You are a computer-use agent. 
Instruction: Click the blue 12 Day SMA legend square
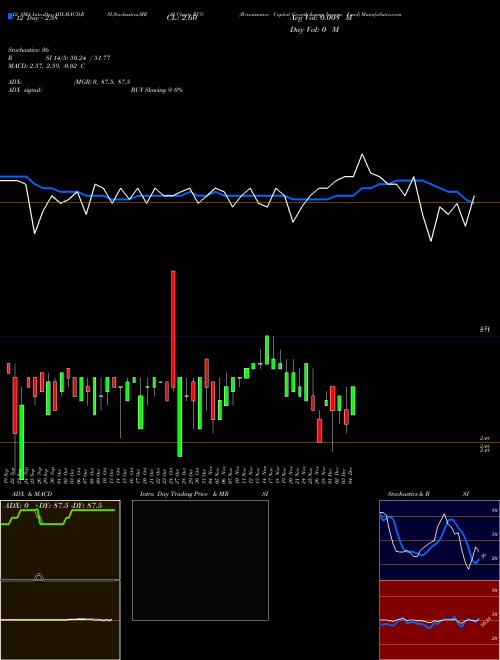click(10, 16)
